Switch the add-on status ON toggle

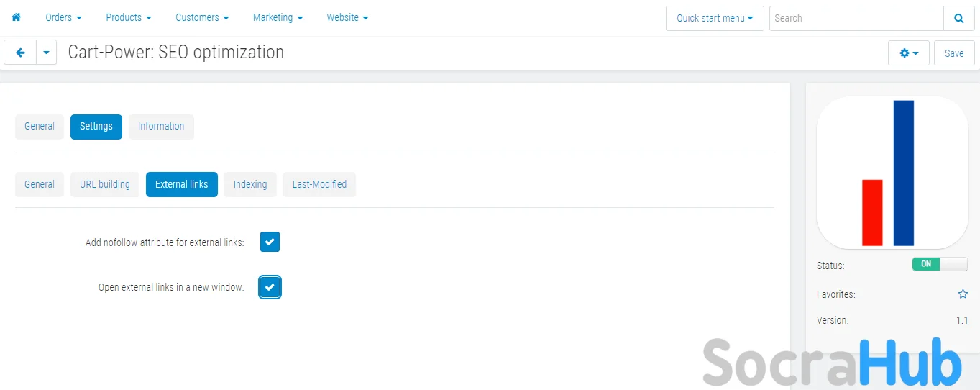[940, 264]
